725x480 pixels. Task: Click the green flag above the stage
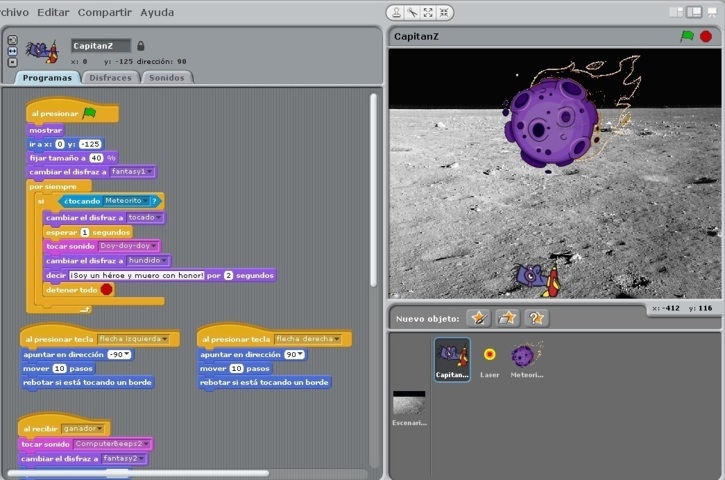coord(687,36)
